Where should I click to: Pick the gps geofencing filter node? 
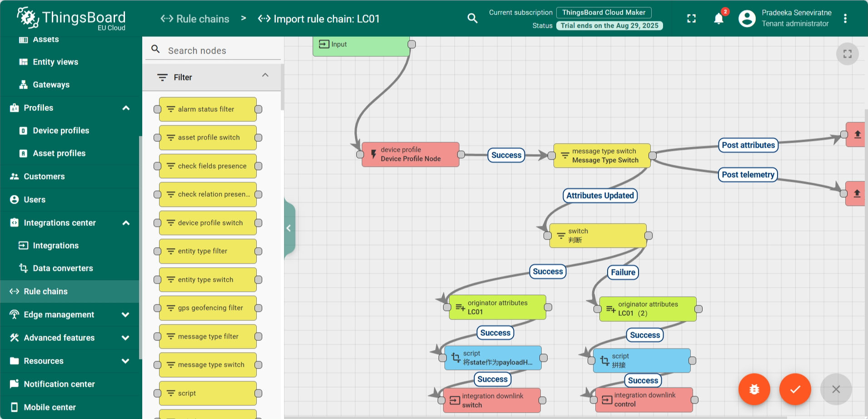pyautogui.click(x=208, y=308)
